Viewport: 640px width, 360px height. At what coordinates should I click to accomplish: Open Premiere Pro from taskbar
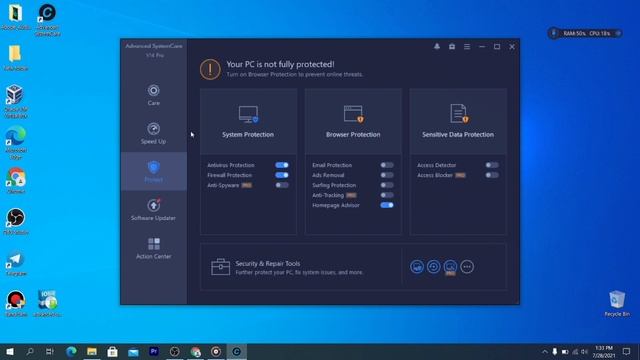(154, 351)
